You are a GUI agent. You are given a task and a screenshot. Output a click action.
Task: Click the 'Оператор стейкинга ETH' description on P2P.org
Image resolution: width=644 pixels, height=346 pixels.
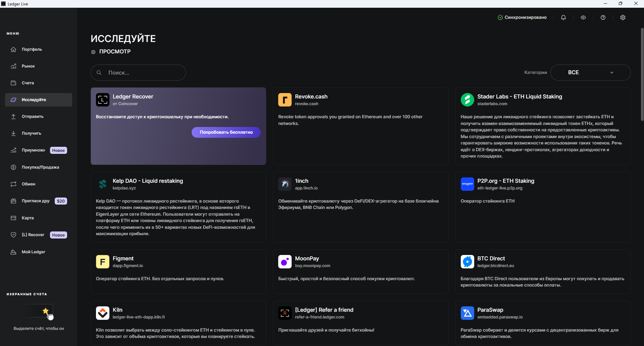point(487,201)
